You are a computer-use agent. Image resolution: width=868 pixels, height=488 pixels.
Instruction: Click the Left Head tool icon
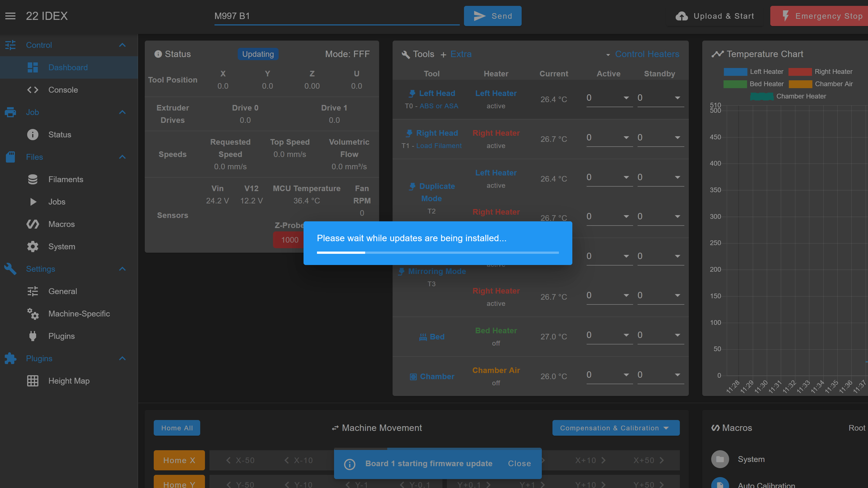point(412,93)
